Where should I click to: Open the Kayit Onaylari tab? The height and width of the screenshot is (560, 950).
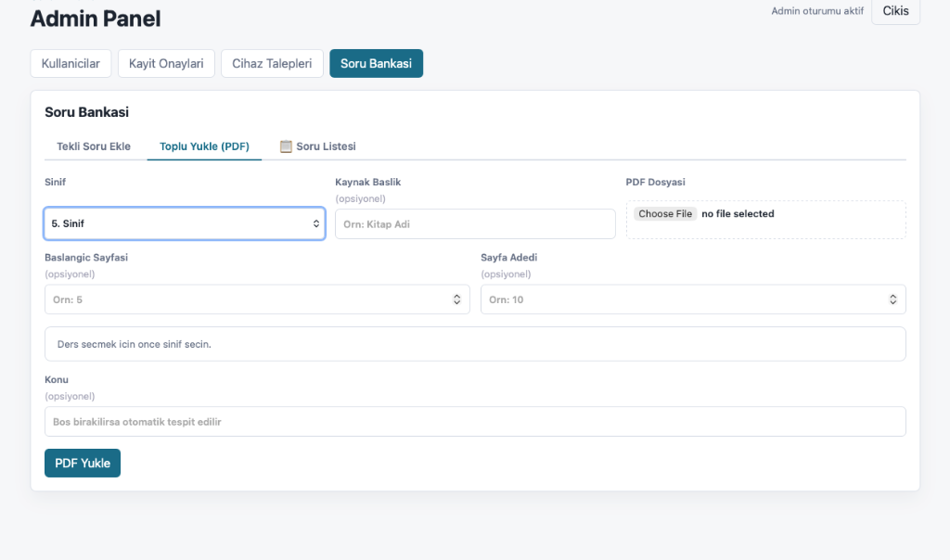pos(166,64)
